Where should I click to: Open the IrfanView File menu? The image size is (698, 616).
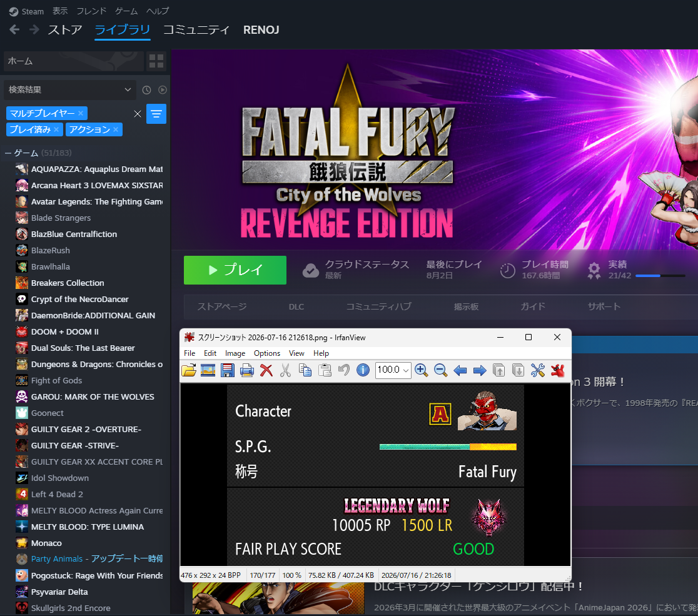tap(190, 353)
